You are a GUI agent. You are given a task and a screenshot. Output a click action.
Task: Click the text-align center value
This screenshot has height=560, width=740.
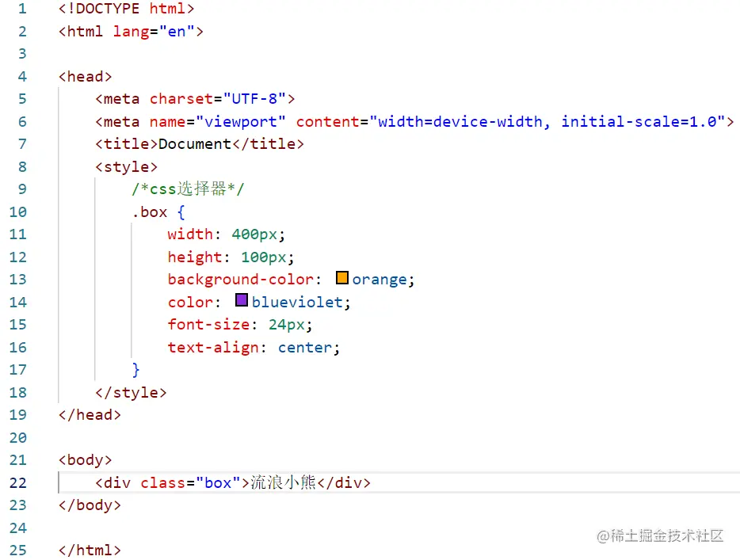305,347
